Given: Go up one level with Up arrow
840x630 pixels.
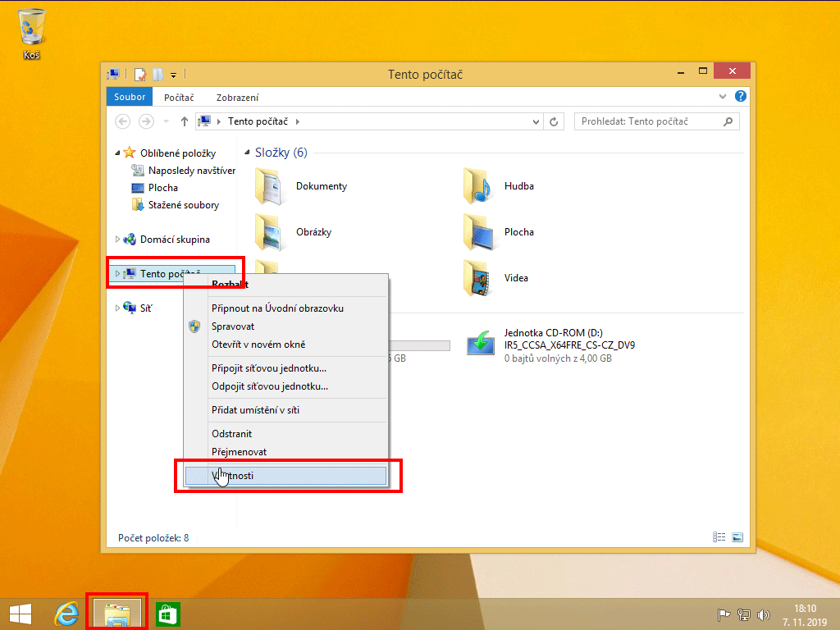Looking at the screenshot, I should [x=185, y=121].
